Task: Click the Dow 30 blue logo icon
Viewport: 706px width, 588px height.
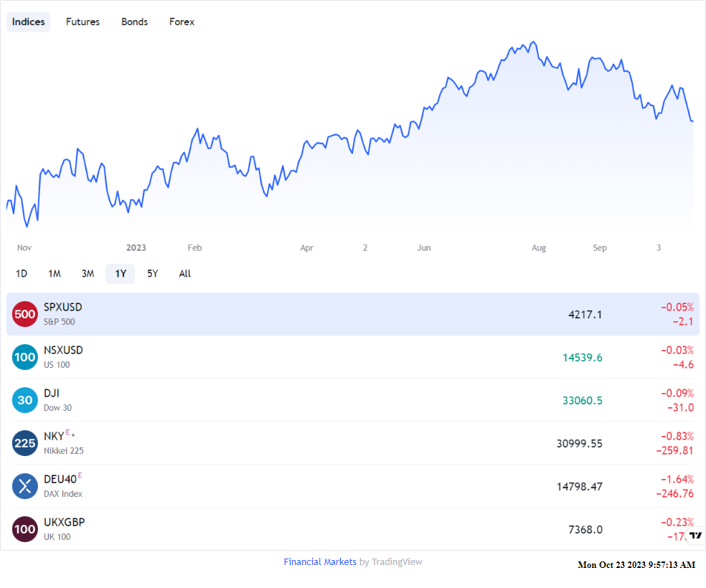Action: coord(25,400)
